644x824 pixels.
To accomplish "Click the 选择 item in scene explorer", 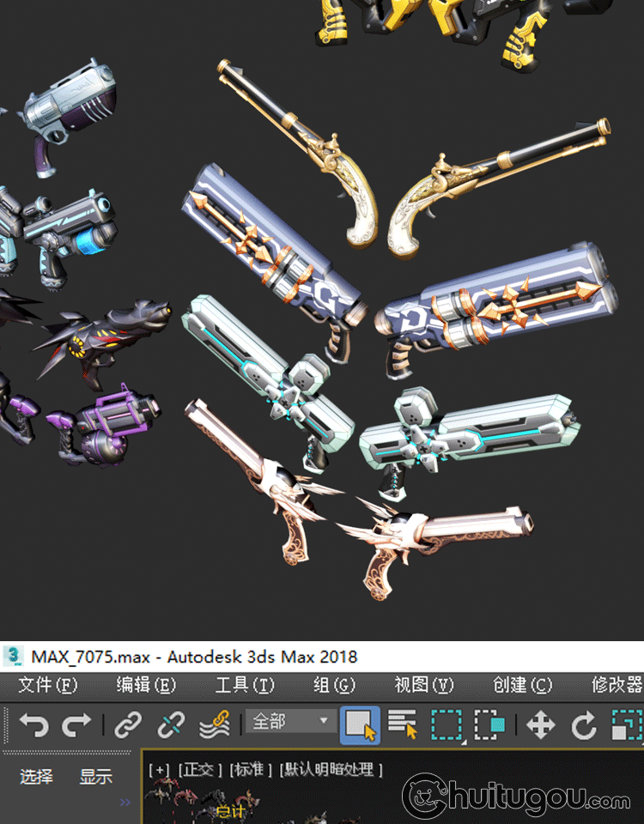I will tap(36, 777).
